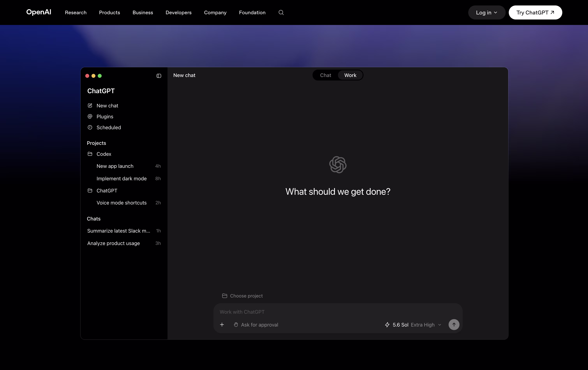Open the Company menu
Image resolution: width=588 pixels, height=370 pixels.
tap(215, 12)
